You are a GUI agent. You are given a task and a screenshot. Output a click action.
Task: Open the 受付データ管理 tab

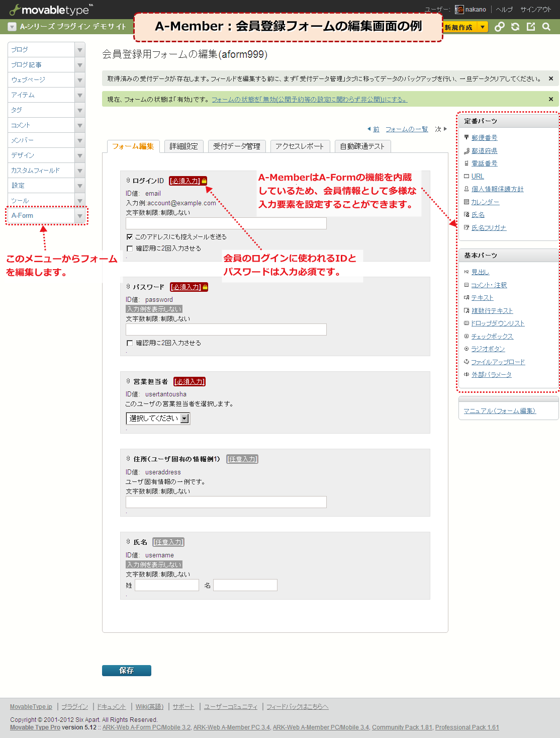tap(236, 146)
